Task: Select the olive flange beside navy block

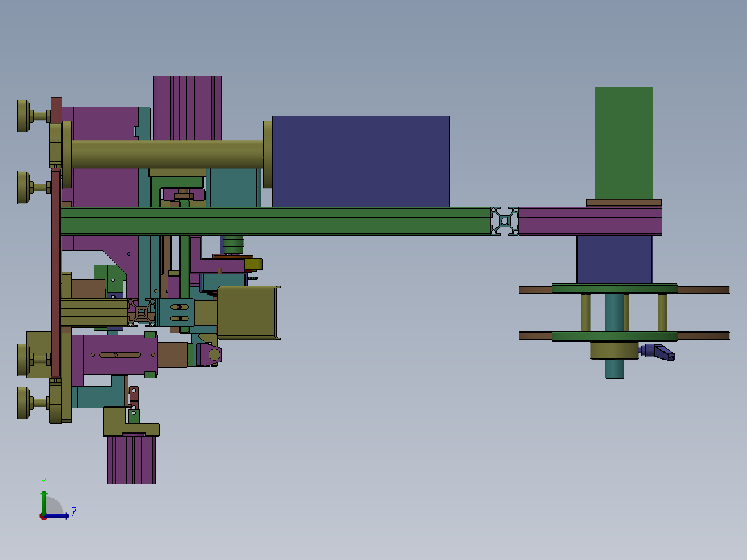Action: tap(267, 155)
